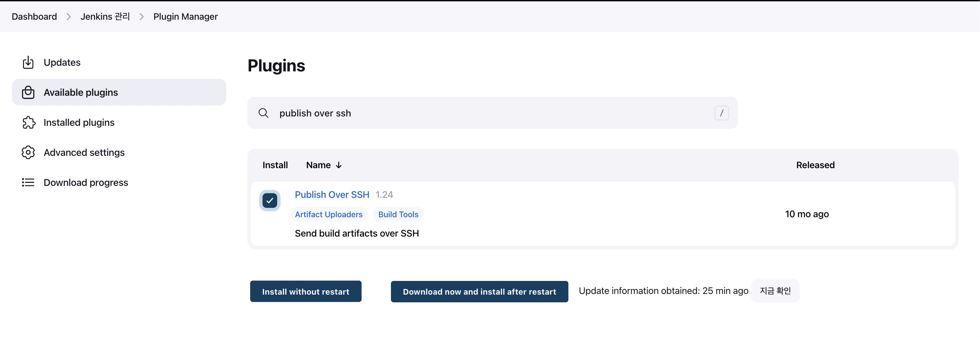Click the slash keyboard shortcut badge
This screenshot has width=980, height=337.
[721, 113]
